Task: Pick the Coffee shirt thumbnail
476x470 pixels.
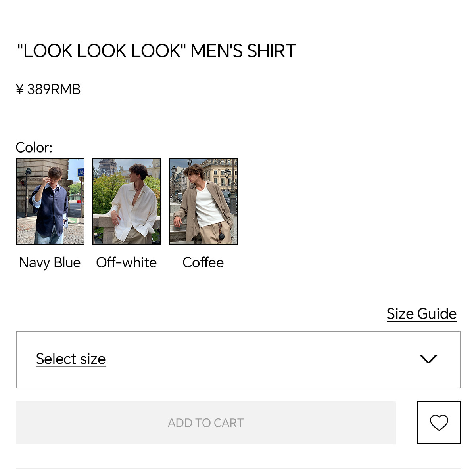Action: (203, 201)
